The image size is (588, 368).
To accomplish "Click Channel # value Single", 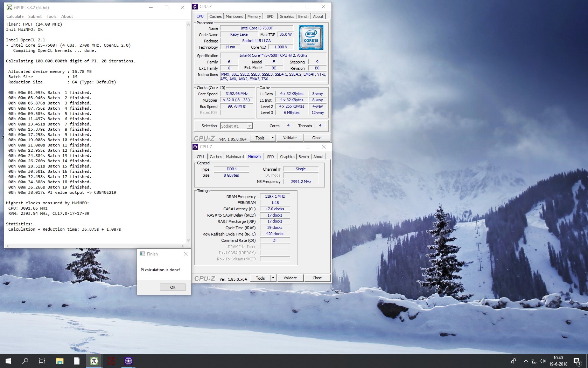I will 301,169.
